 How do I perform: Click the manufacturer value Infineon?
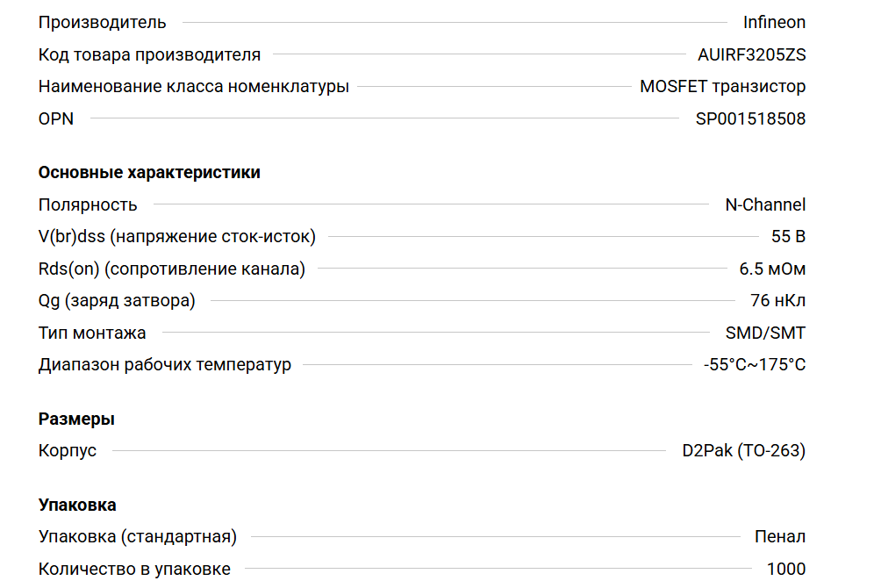[x=774, y=23]
